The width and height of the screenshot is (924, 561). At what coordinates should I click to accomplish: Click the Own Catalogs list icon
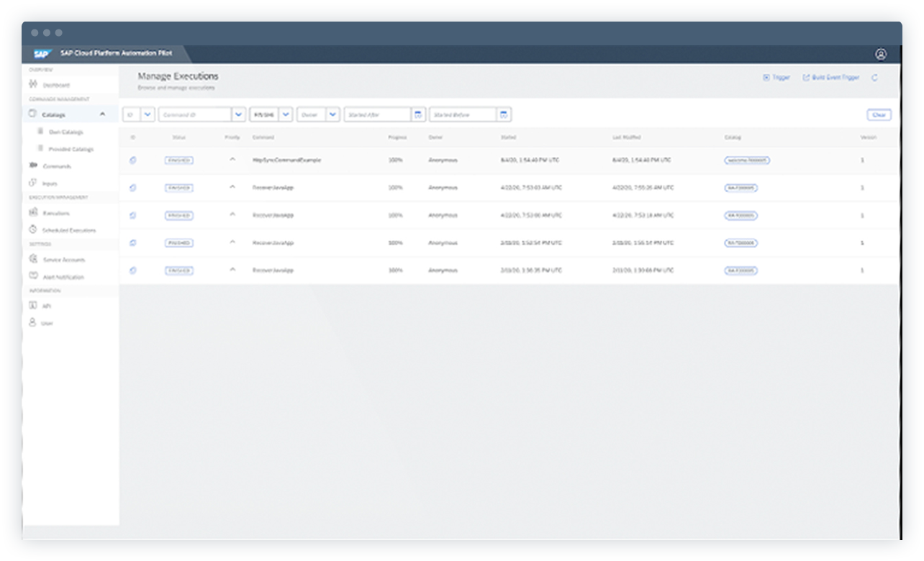(40, 132)
